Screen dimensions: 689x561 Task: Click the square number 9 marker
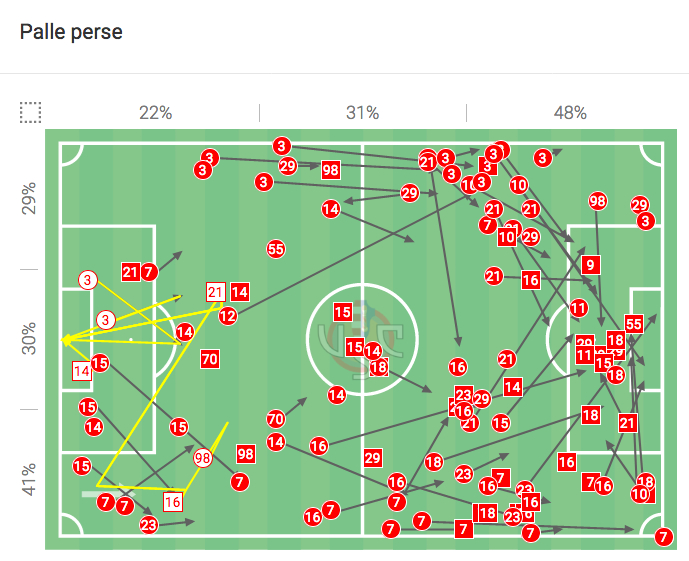point(591,265)
